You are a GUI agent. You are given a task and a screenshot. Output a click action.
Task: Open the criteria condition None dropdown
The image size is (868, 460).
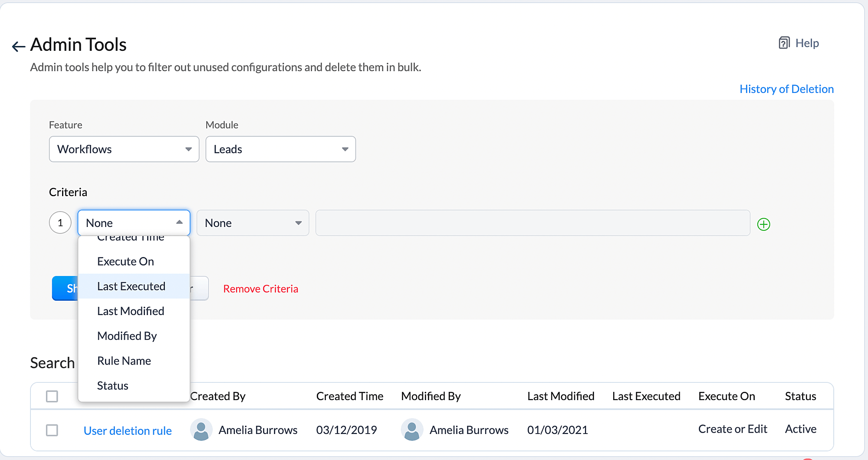[x=253, y=223]
